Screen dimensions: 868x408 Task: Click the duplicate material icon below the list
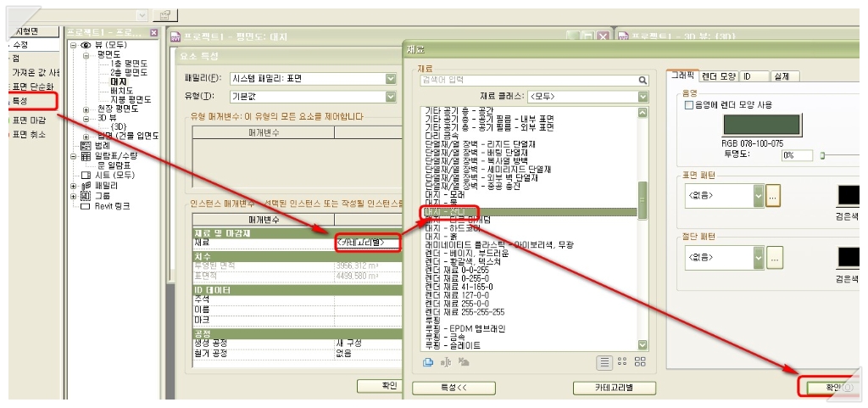tap(427, 362)
